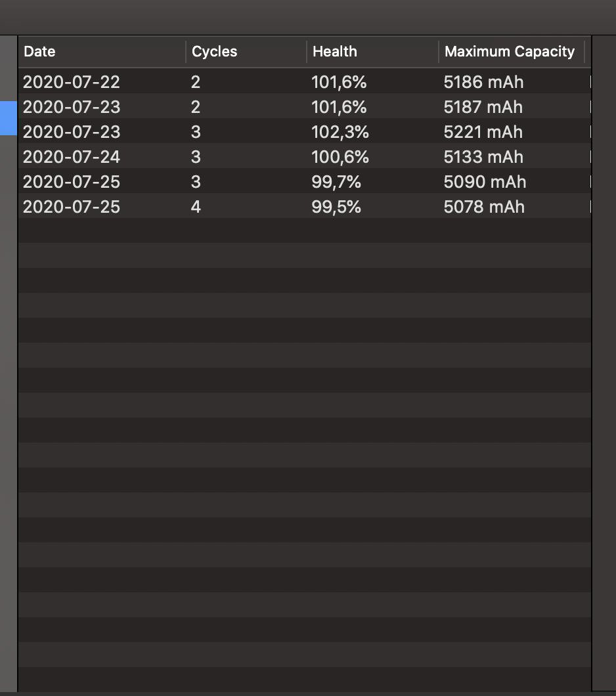Viewport: 616px width, 696px height.
Task: Sort by the Maximum Capacity column
Action: point(510,51)
